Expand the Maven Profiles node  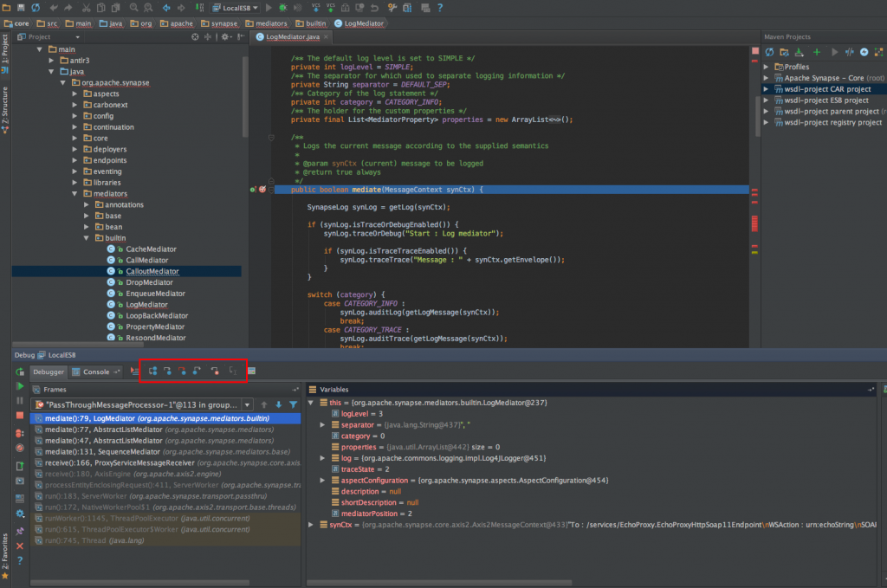[x=767, y=67]
